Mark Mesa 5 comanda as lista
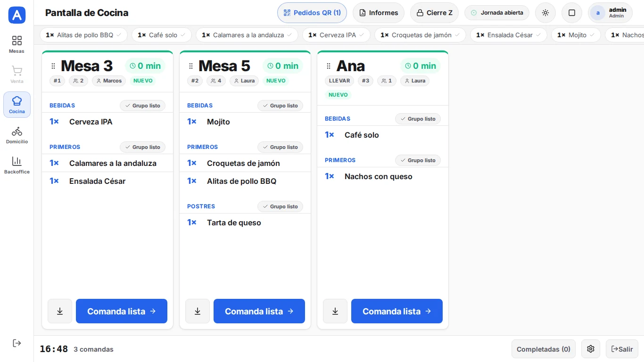 [x=259, y=311]
